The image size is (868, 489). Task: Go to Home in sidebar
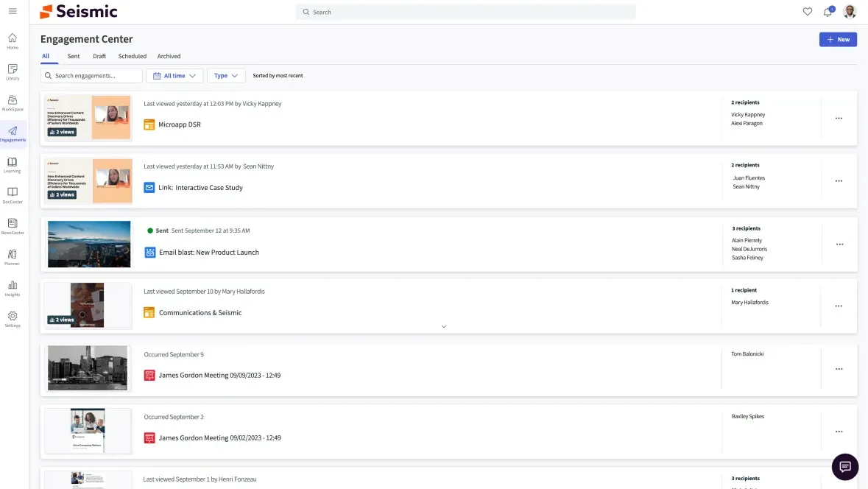13,41
